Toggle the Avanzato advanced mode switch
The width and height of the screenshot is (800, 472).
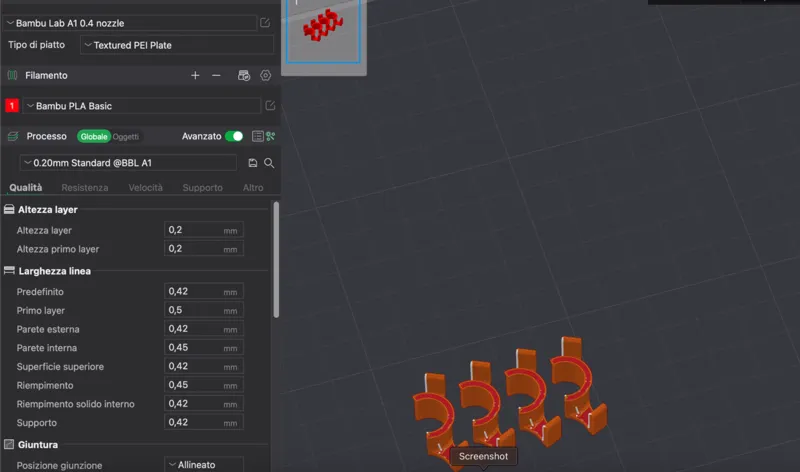coord(234,136)
